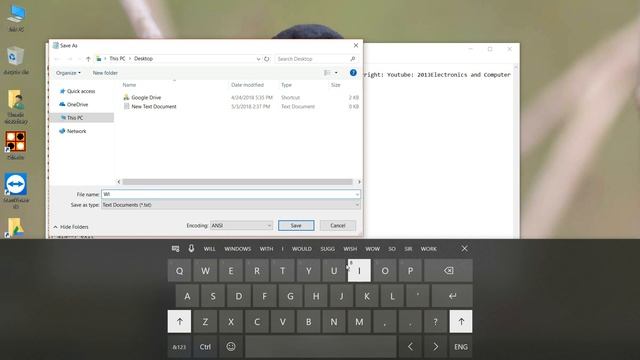Open the Save As help icon

(353, 73)
